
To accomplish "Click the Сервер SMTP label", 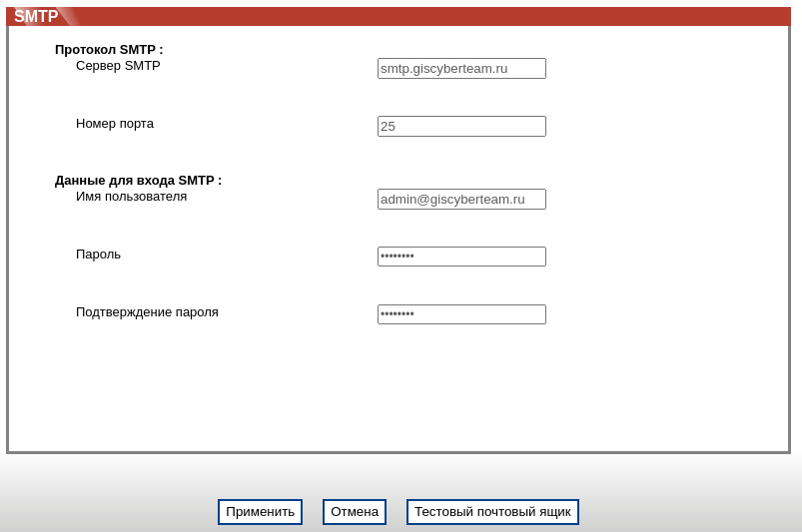I will [x=118, y=66].
